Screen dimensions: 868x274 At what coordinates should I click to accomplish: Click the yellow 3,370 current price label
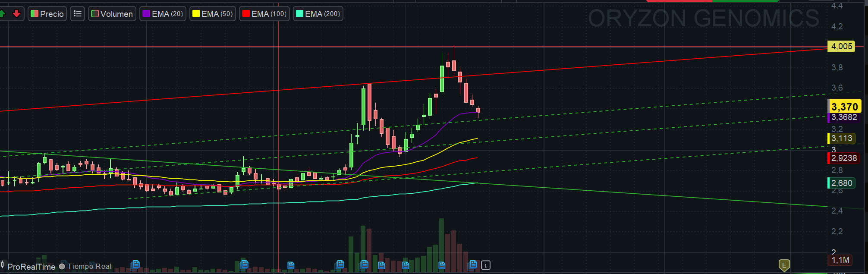click(x=844, y=107)
